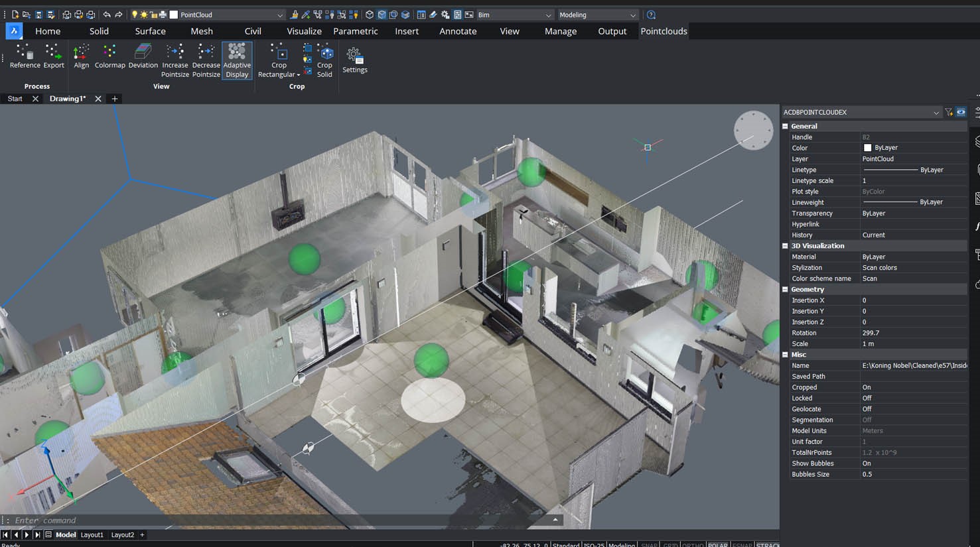980x547 pixels.
Task: Switch to the Layout2 tab
Action: [x=122, y=534]
